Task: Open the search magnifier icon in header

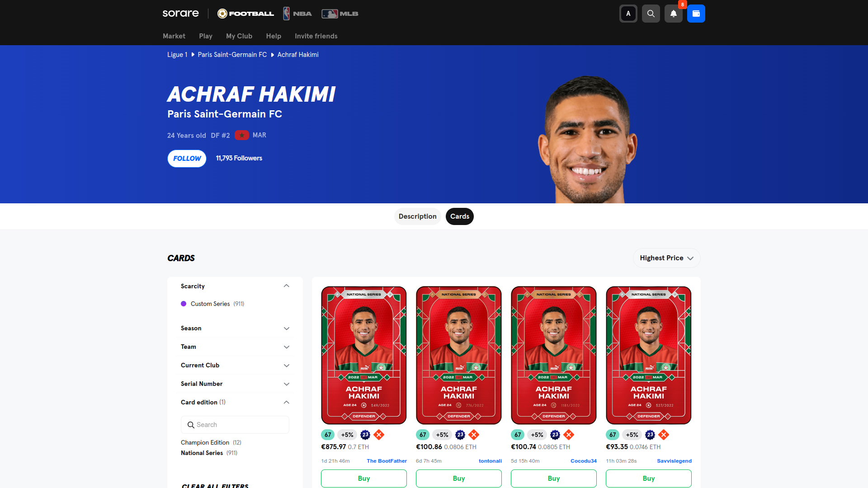Action: click(651, 14)
